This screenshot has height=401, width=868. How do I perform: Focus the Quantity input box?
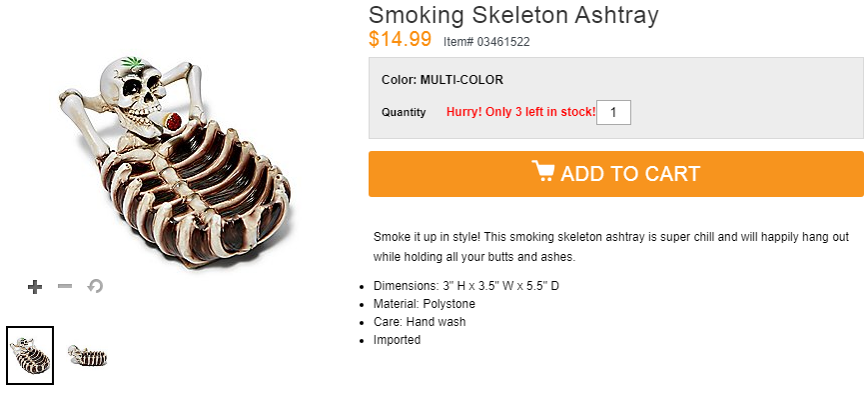[x=613, y=112]
